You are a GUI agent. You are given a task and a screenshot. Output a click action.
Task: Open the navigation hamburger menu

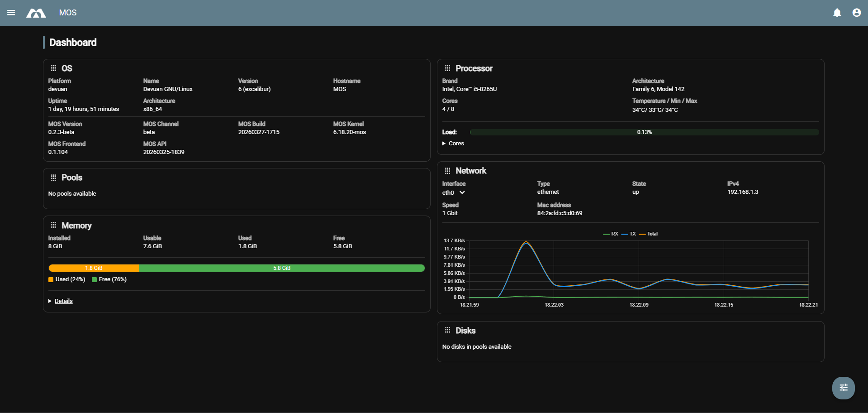click(x=11, y=13)
